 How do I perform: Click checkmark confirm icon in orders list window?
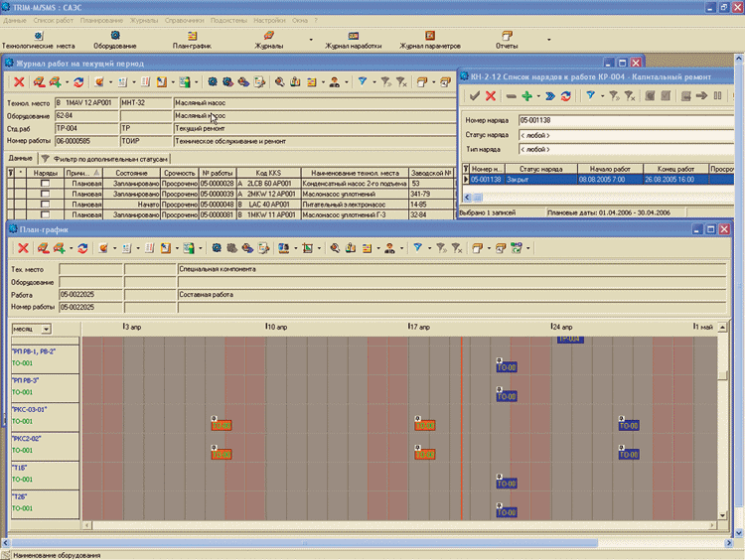475,95
